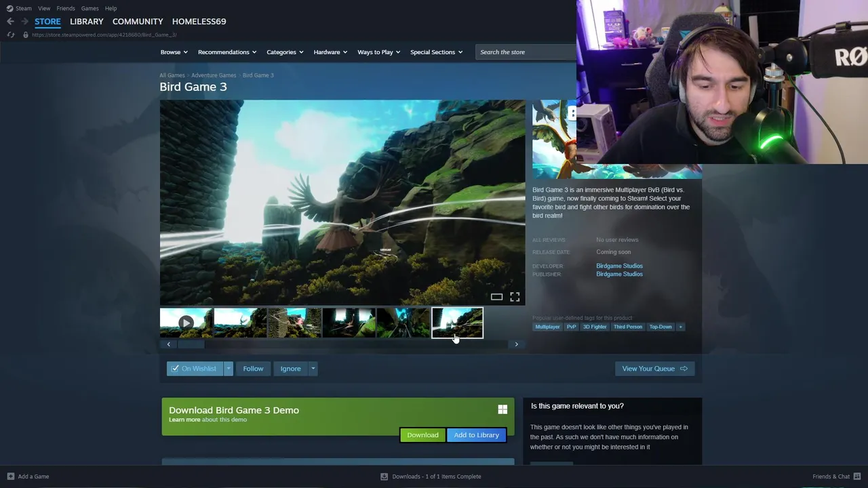Click the store URL address text
Screen dimensions: 868x488
click(104, 35)
